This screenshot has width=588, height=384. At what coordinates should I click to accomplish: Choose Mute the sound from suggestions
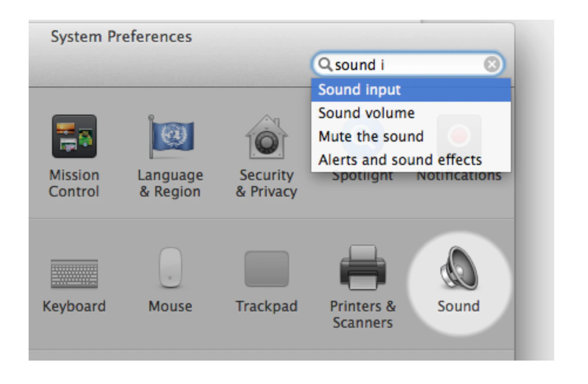pos(371,136)
